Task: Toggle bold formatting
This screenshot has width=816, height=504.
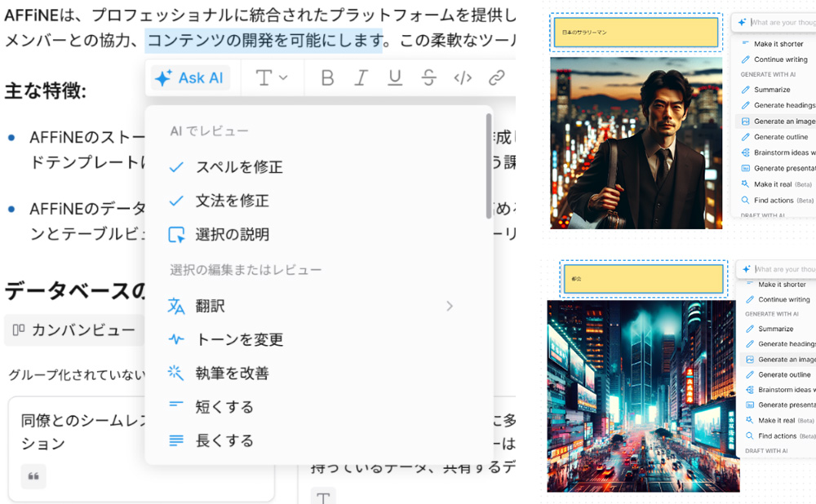Action: point(327,78)
